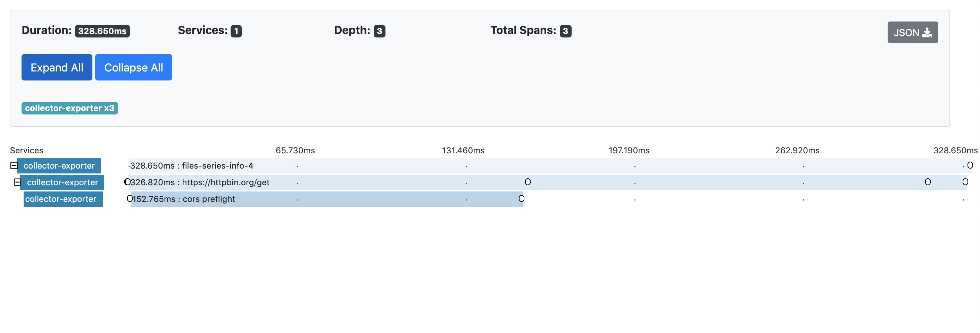
Task: Select the third-level collector-exporter service label
Action: coord(61,199)
